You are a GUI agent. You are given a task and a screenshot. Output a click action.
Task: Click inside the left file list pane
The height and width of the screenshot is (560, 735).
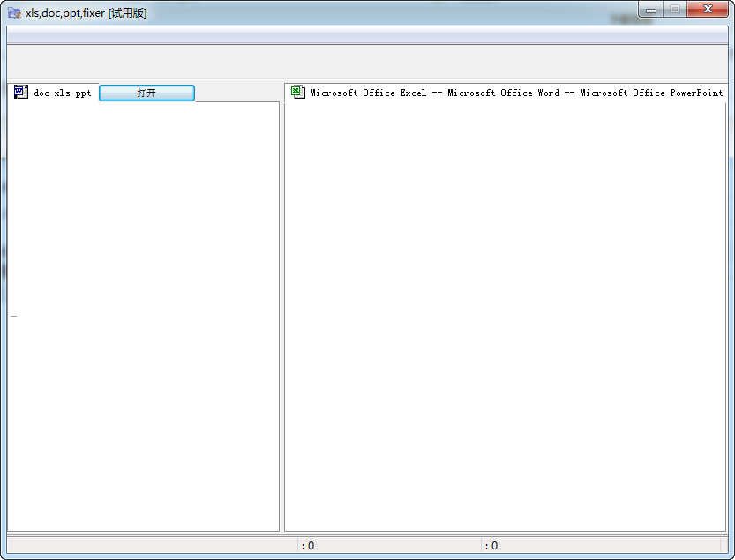click(x=144, y=317)
